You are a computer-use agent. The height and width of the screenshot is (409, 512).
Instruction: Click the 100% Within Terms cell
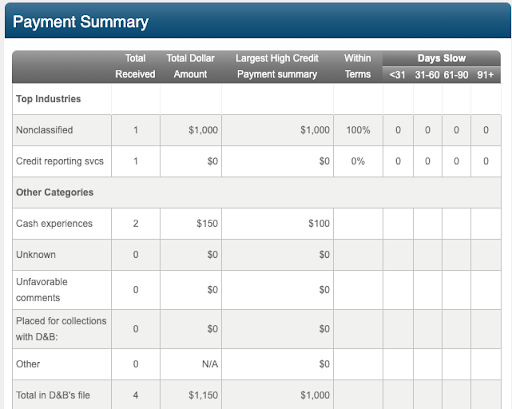coord(358,130)
